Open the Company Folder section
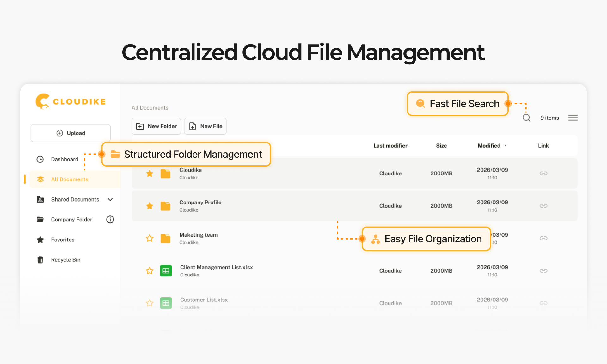The height and width of the screenshot is (364, 607). [x=71, y=220]
